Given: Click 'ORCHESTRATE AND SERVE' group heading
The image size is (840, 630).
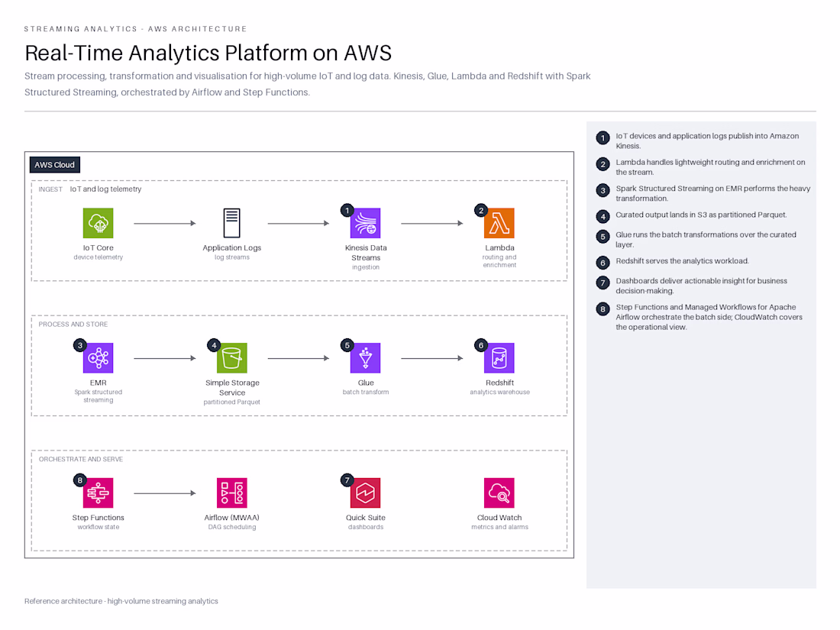Looking at the screenshot, I should [81, 460].
